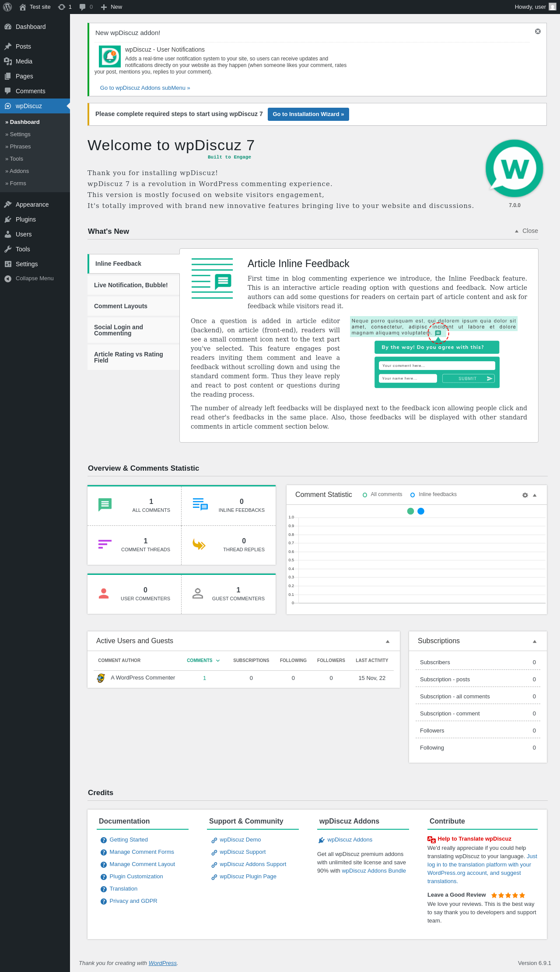The image size is (560, 972).
Task: Switch to Comment Layouts tab
Action: 133,306
